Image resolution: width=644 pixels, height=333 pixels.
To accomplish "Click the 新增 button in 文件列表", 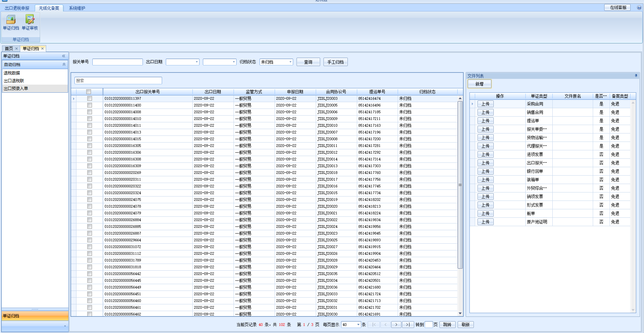I will click(x=479, y=84).
